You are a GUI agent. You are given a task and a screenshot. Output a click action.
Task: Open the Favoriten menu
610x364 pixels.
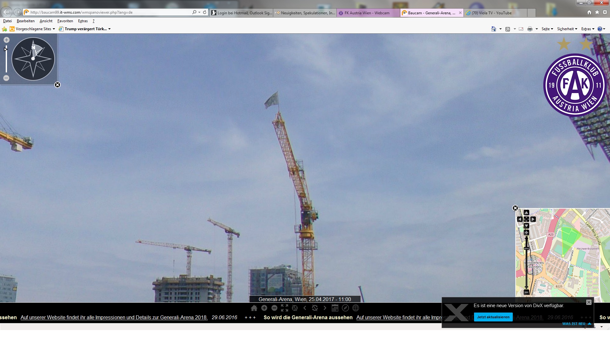65,21
